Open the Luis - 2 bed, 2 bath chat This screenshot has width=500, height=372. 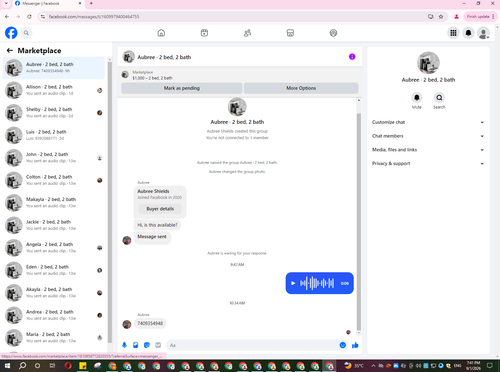(x=54, y=135)
